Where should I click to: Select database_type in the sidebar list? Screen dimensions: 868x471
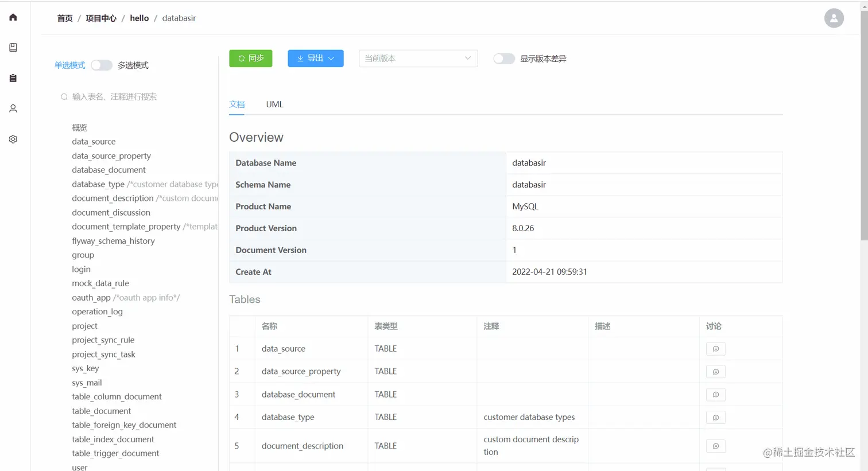pos(98,184)
